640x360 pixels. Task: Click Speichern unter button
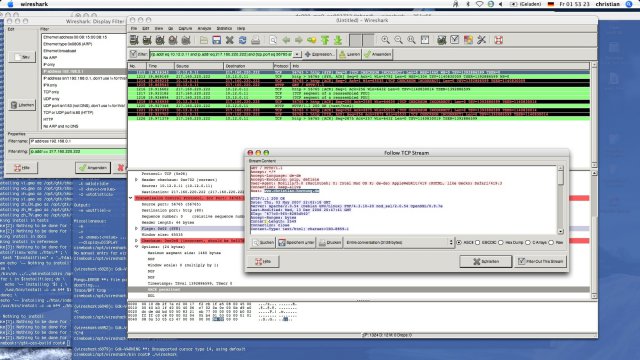tap(296, 242)
